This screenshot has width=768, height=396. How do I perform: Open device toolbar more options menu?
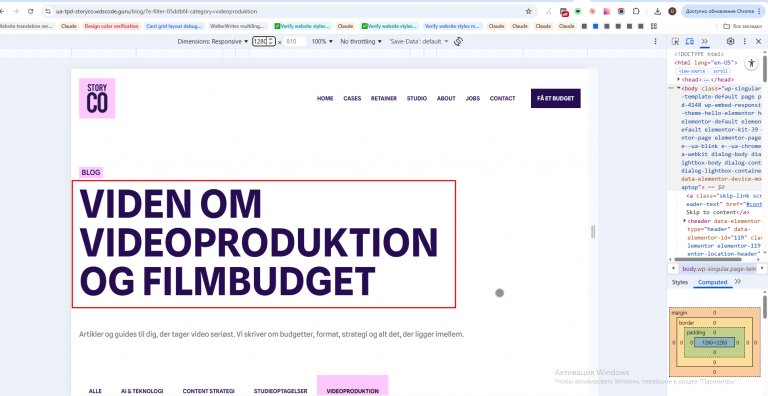pyautogui.click(x=656, y=42)
